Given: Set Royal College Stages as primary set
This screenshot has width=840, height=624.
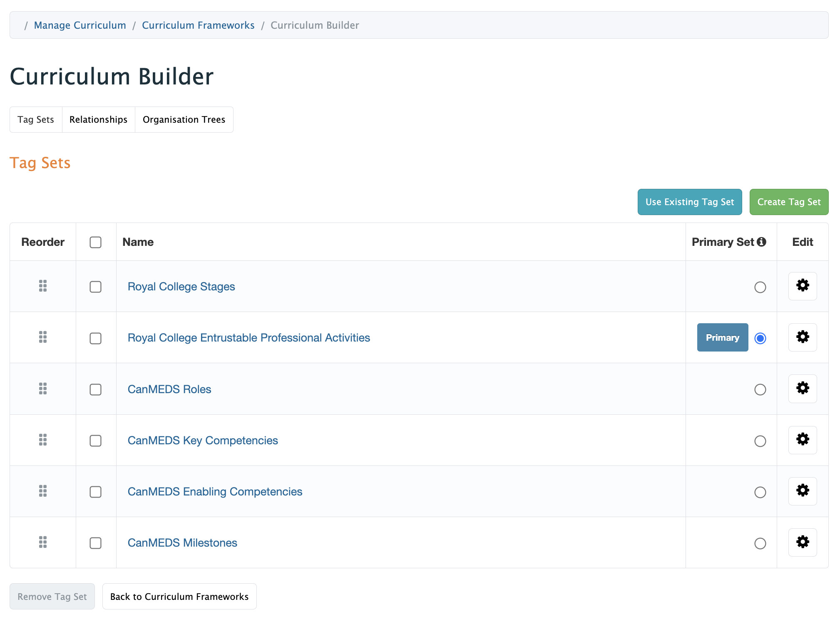Looking at the screenshot, I should coord(760,287).
